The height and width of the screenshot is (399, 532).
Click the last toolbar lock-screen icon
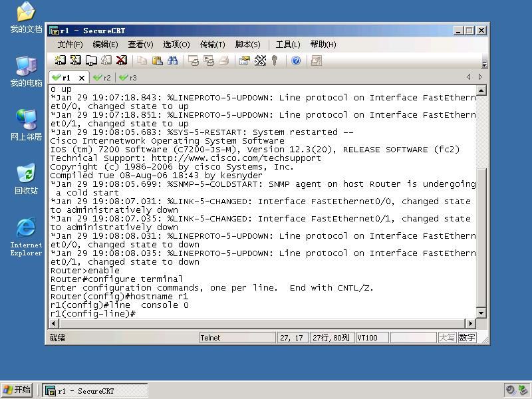pos(317,61)
